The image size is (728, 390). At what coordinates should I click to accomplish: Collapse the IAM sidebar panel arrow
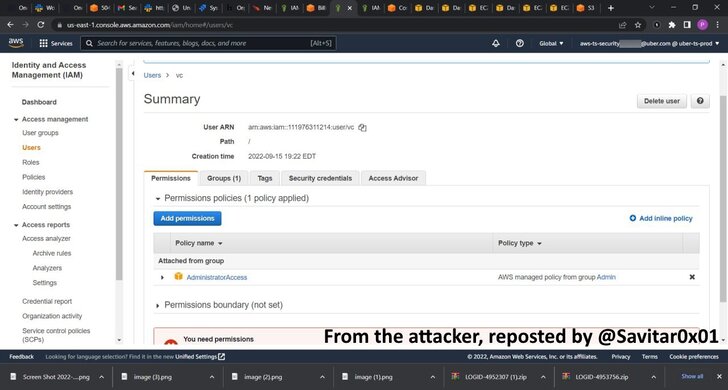[132, 73]
